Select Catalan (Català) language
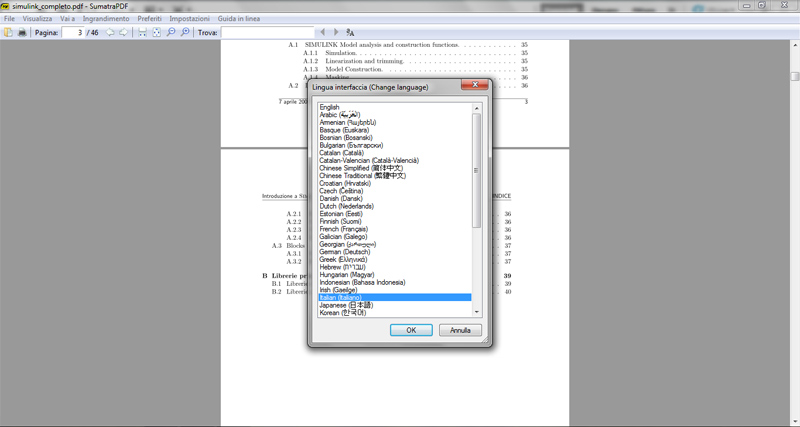 pyautogui.click(x=394, y=153)
